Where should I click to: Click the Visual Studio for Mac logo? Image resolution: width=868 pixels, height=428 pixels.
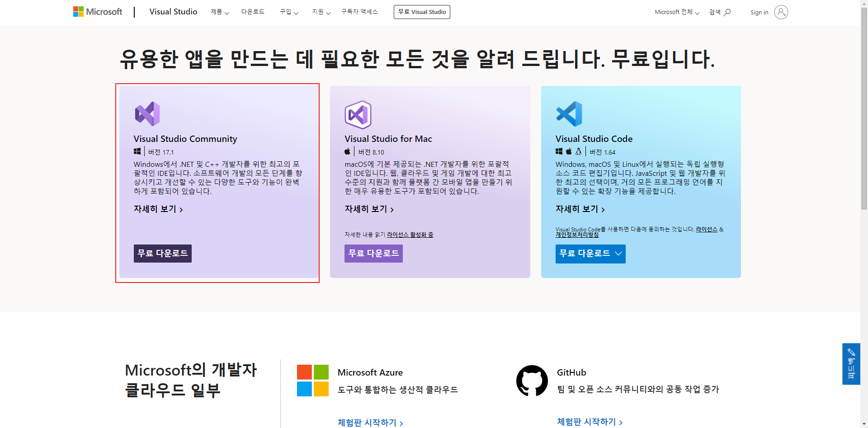[x=358, y=115]
